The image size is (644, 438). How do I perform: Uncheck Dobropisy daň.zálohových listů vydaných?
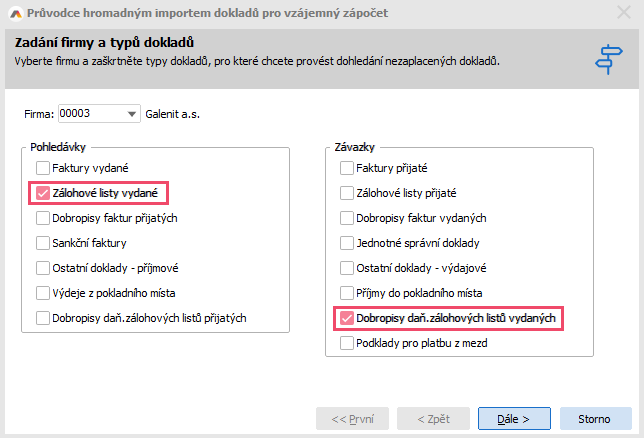click(347, 318)
